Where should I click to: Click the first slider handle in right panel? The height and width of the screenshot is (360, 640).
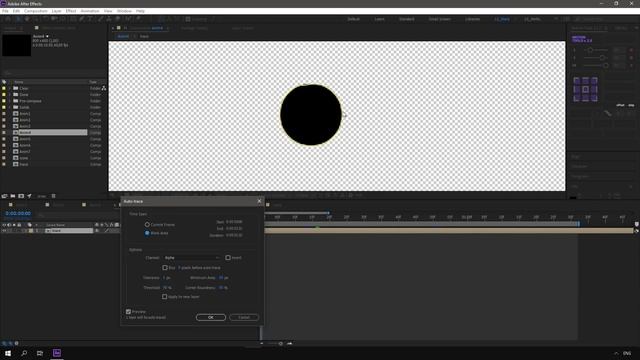590,50
